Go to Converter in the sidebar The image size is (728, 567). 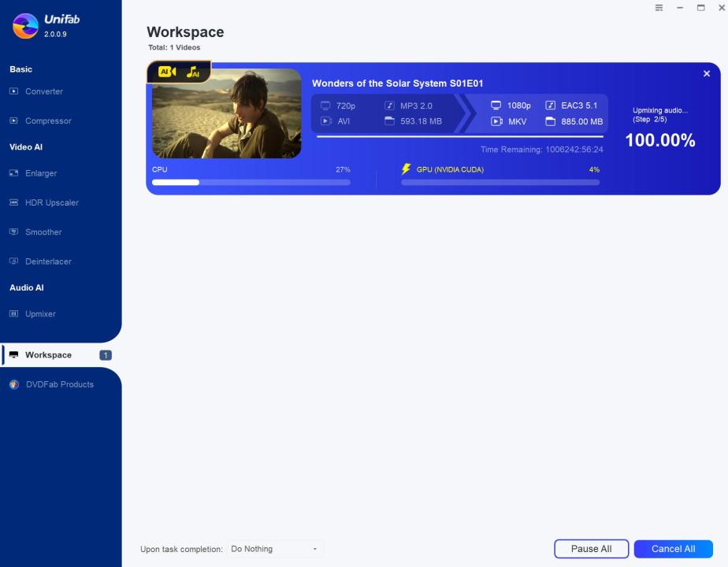click(x=43, y=91)
